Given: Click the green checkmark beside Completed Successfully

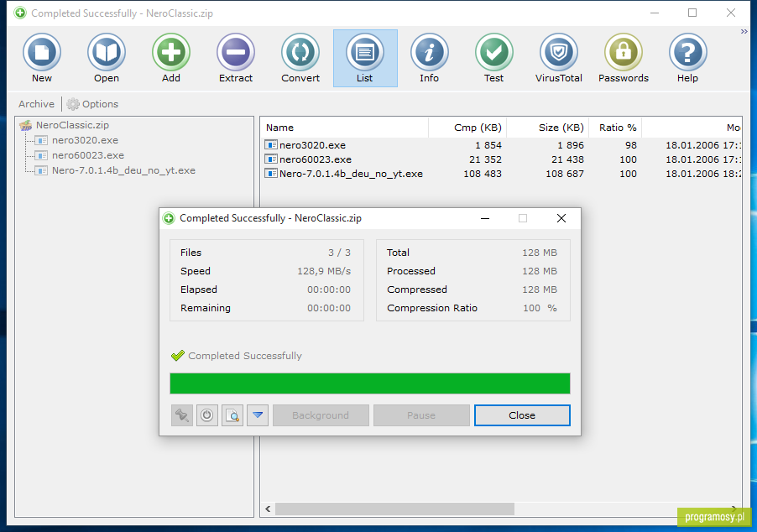Looking at the screenshot, I should 178,356.
